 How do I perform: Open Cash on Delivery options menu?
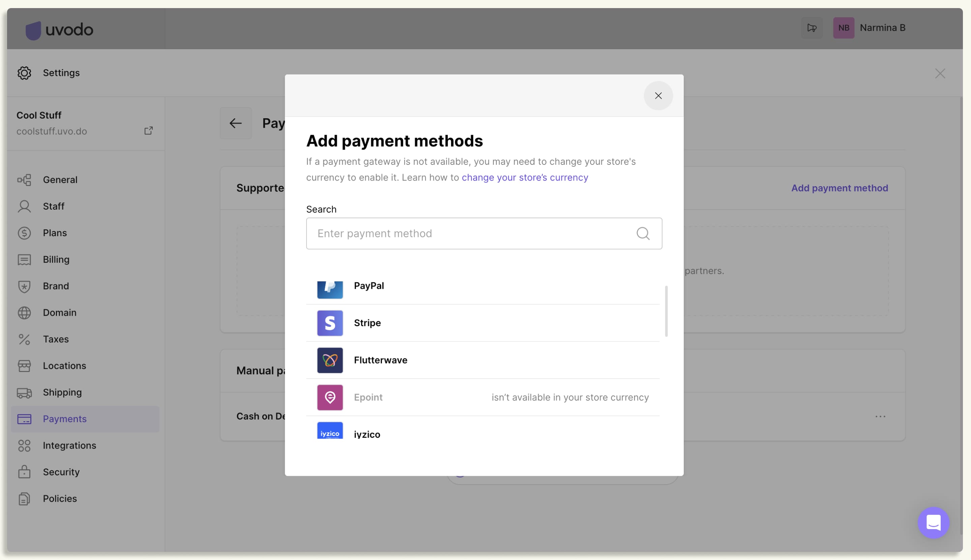880,416
